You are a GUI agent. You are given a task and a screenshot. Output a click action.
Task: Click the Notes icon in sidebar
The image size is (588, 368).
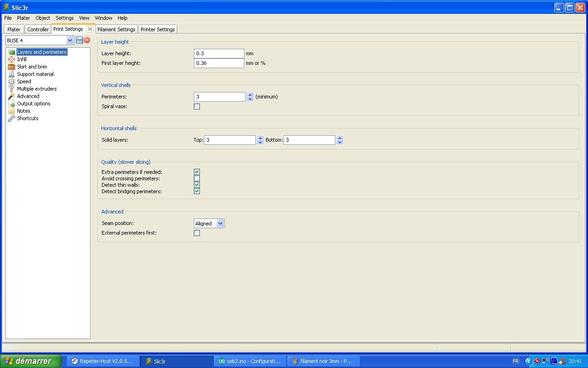tap(11, 111)
